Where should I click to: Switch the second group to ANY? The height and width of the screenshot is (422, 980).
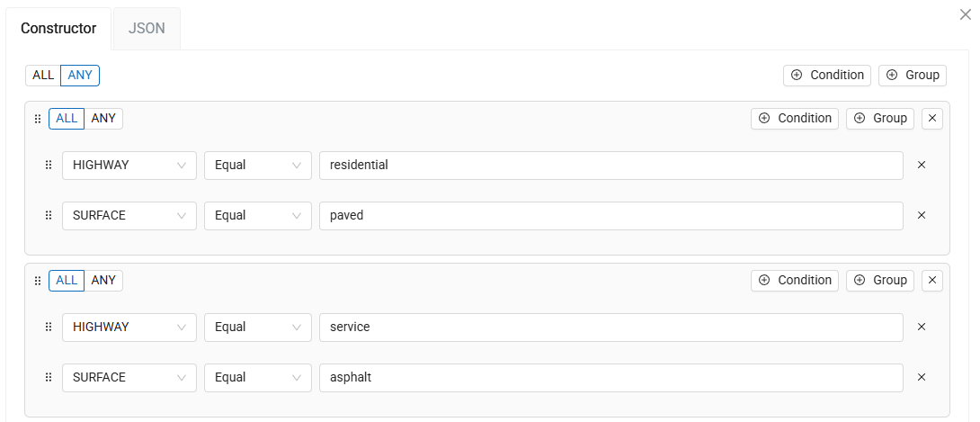pos(103,280)
